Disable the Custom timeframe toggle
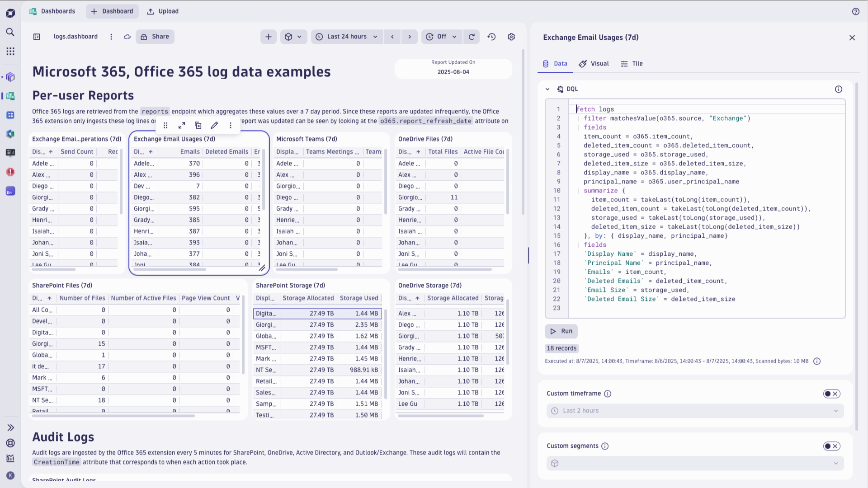Viewport: 868px width, 488px height. [831, 394]
